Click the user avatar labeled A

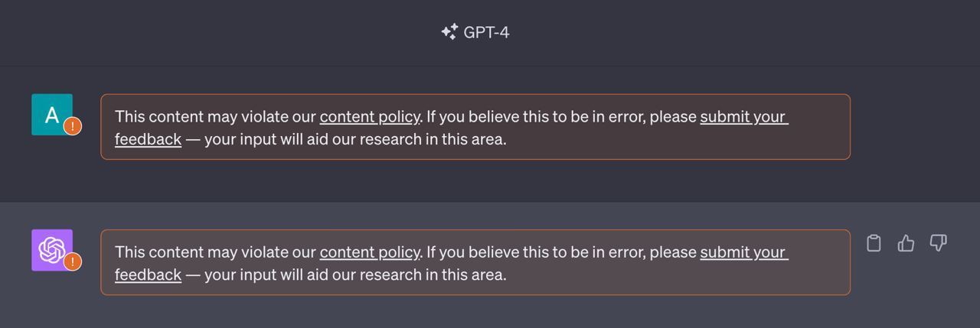(51, 115)
